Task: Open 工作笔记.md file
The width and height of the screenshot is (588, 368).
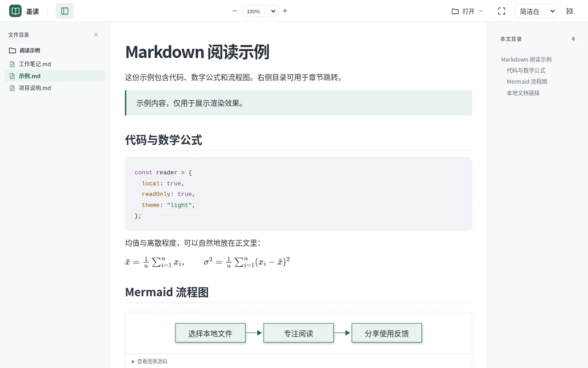Action: (55, 64)
